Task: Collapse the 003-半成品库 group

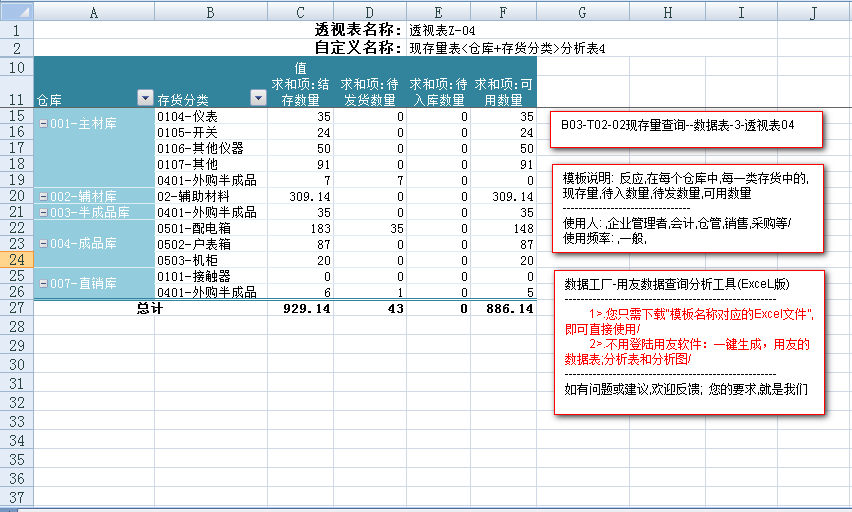Action: tap(43, 212)
